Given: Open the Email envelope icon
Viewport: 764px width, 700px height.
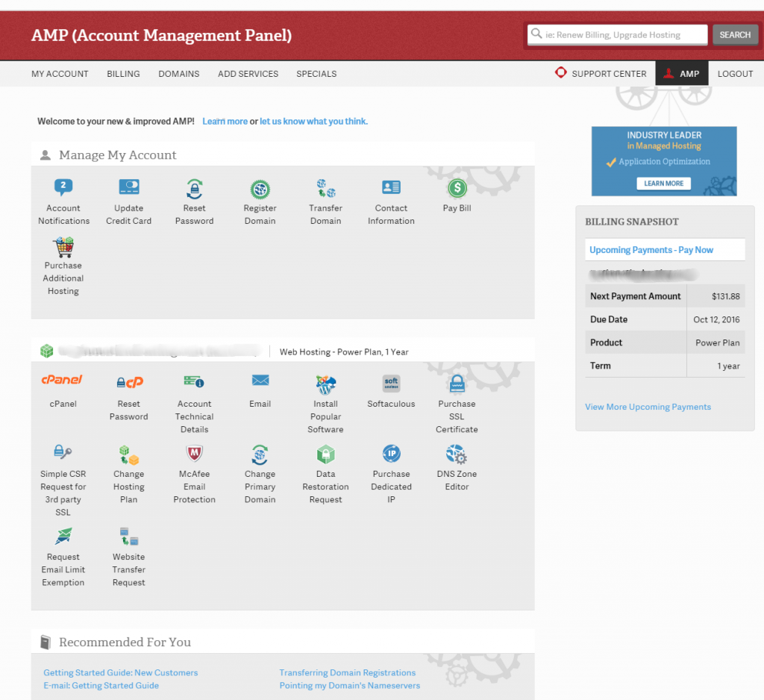Looking at the screenshot, I should point(260,381).
